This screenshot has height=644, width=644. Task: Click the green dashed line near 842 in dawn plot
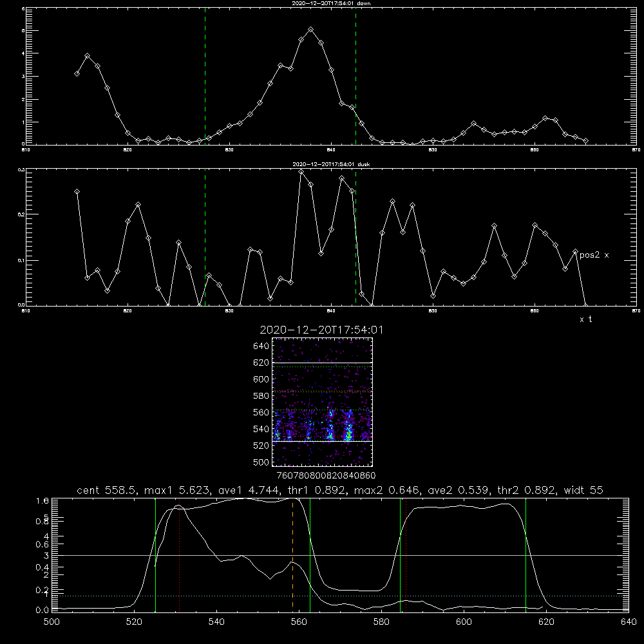pos(355,75)
